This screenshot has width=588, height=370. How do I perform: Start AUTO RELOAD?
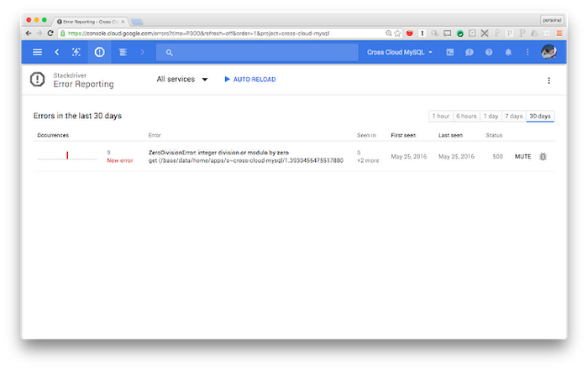tap(249, 79)
